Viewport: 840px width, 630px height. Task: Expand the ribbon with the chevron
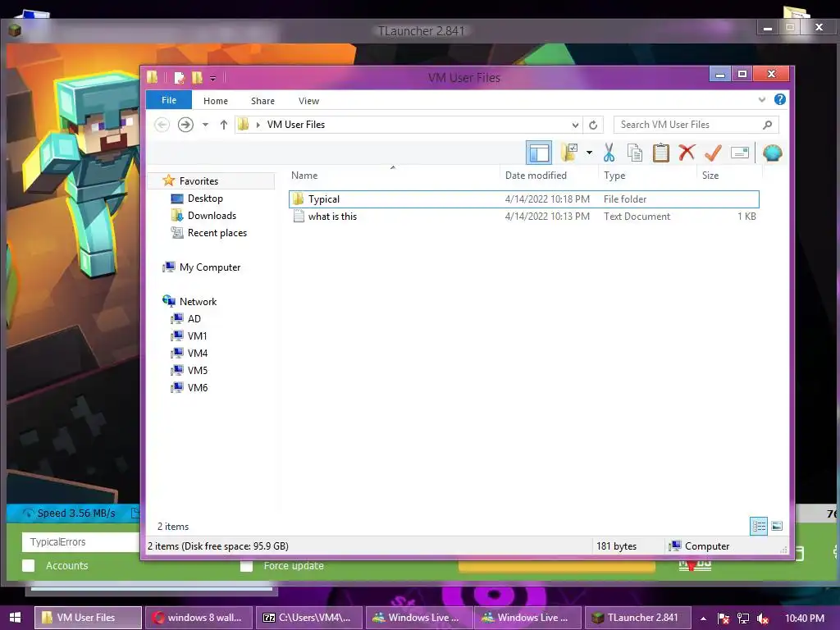762,99
